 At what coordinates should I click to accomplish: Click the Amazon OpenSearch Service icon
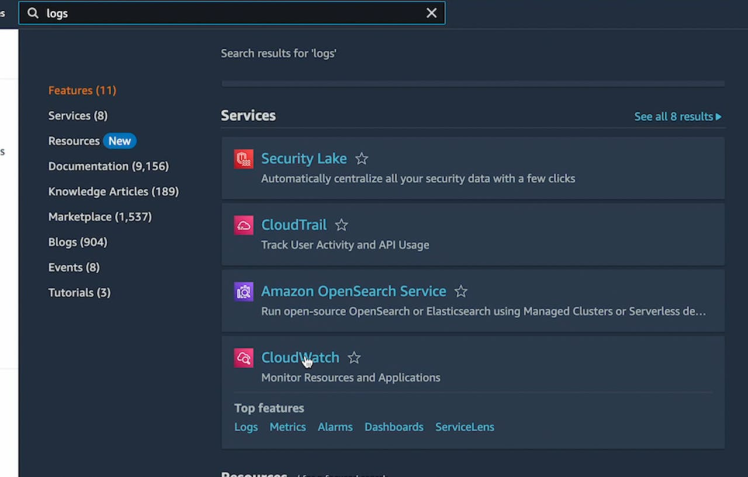pos(244,291)
